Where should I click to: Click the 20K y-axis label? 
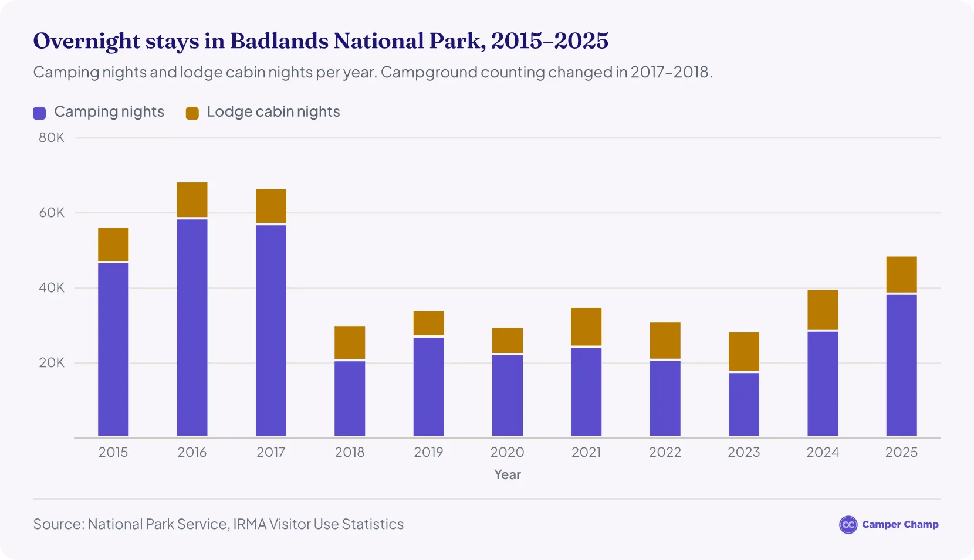tap(52, 363)
